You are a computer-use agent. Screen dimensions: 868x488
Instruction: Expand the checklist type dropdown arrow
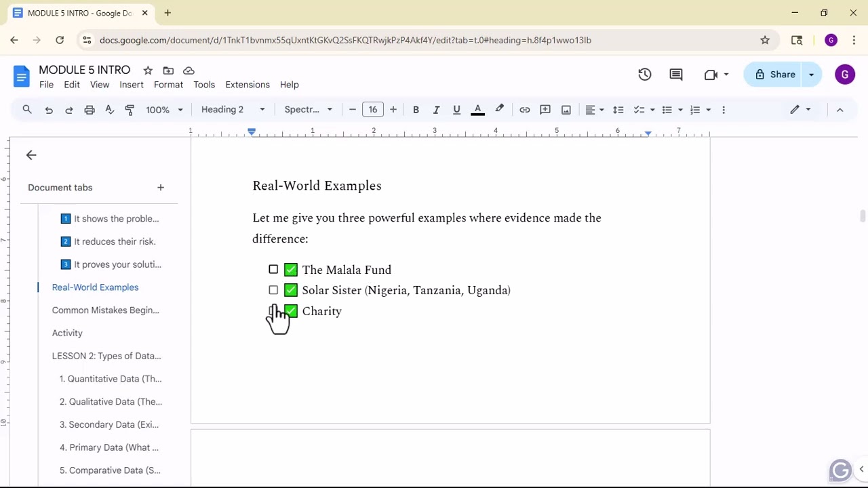652,110
